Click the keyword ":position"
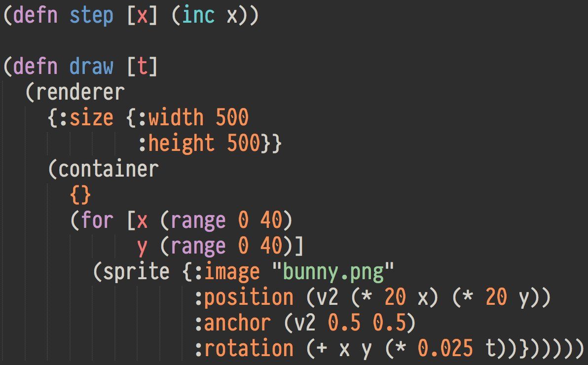Screen dimensions: 588x365 (x=244, y=297)
